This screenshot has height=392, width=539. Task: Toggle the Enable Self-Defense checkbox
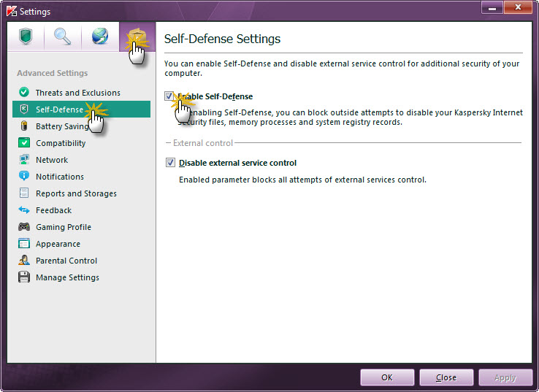(x=169, y=96)
